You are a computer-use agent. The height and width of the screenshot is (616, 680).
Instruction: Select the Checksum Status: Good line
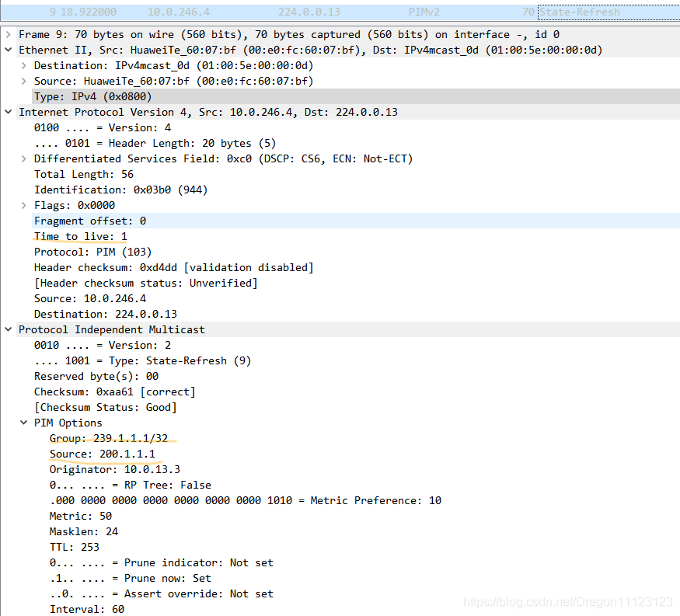[106, 407]
